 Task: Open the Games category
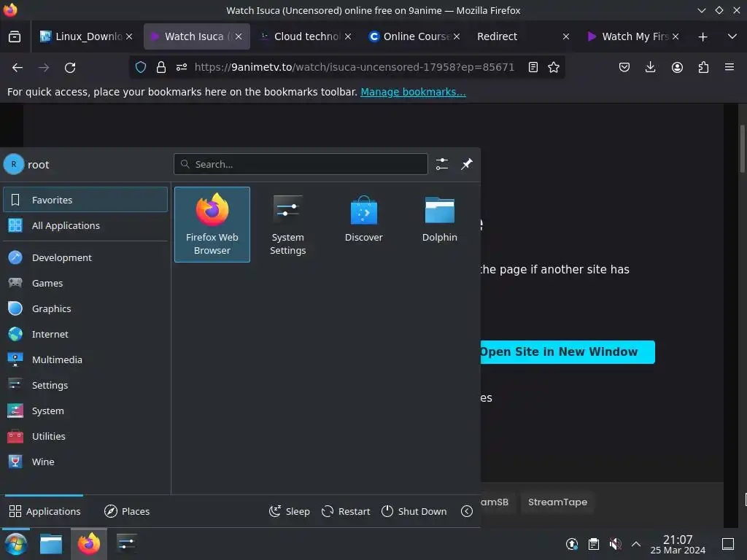point(85,283)
